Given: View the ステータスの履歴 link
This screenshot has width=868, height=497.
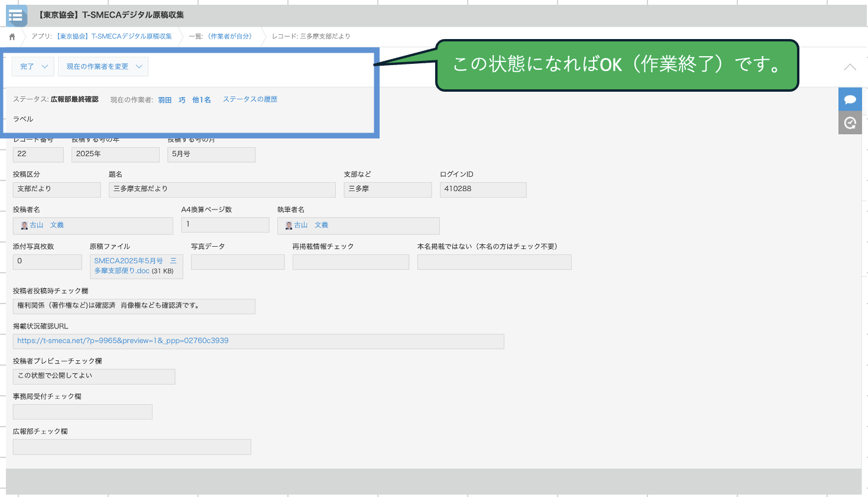Looking at the screenshot, I should coord(250,99).
